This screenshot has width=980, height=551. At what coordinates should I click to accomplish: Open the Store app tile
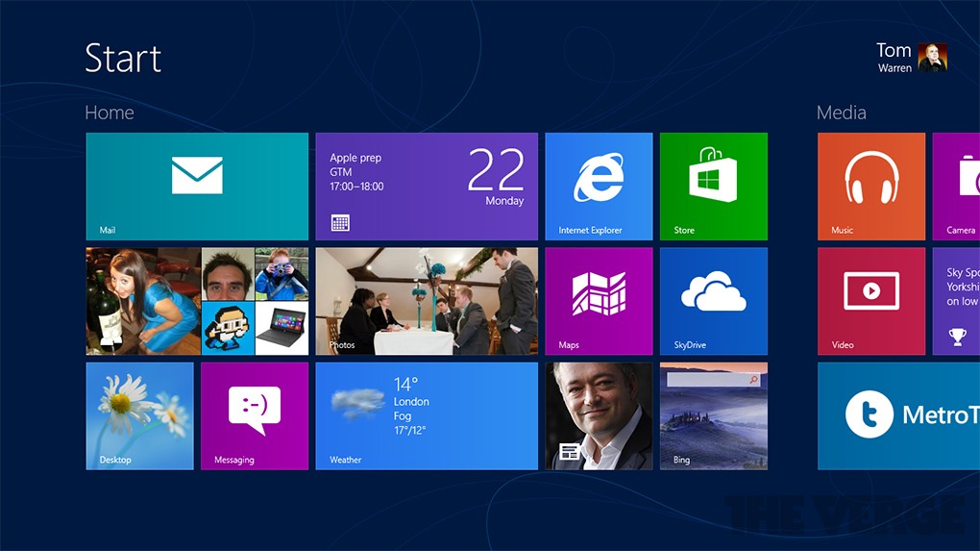713,187
